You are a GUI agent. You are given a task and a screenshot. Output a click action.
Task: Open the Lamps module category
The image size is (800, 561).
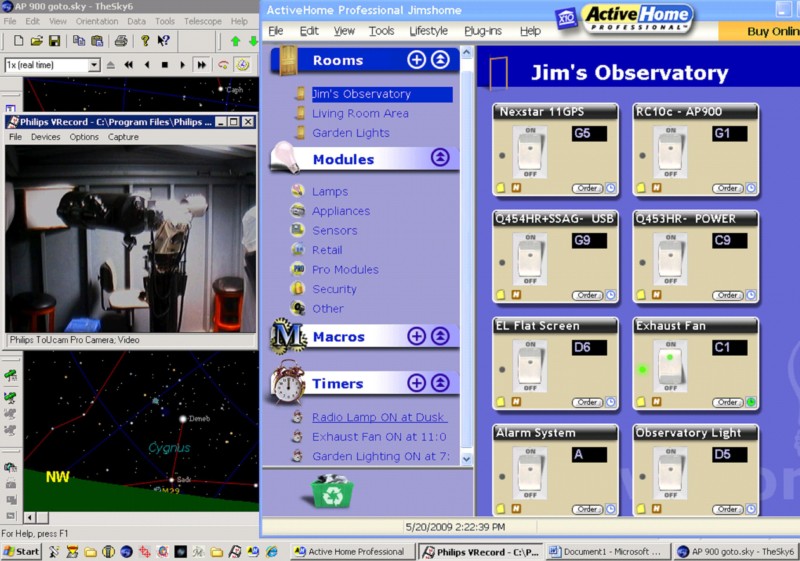click(330, 192)
